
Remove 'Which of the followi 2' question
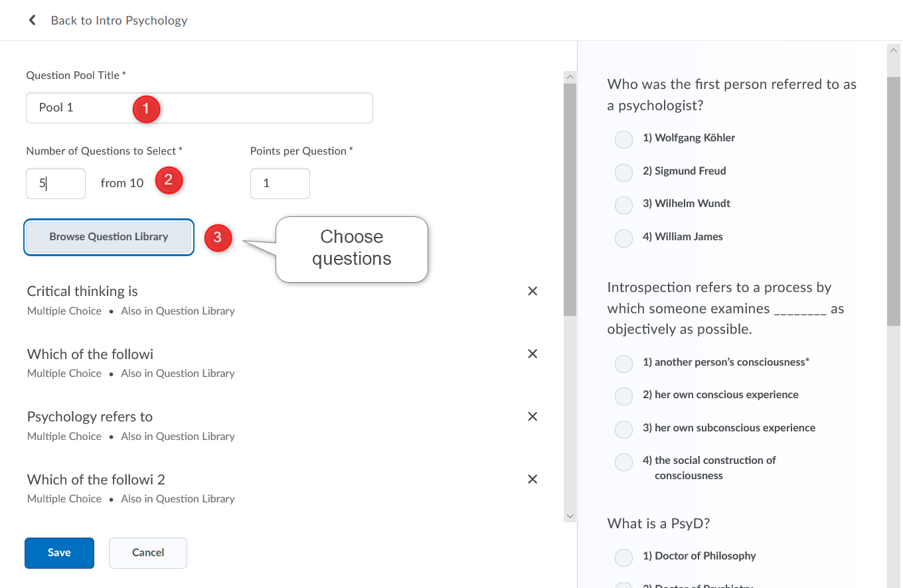click(x=532, y=479)
